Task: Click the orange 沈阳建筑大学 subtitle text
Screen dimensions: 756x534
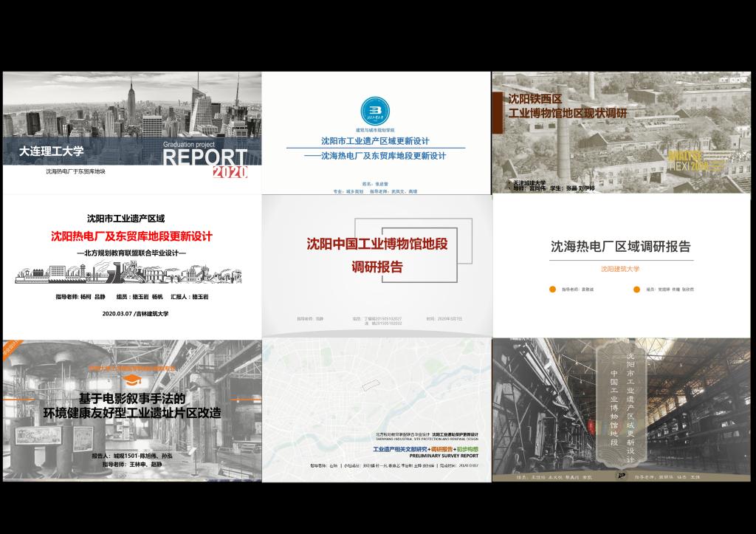Action: [620, 269]
